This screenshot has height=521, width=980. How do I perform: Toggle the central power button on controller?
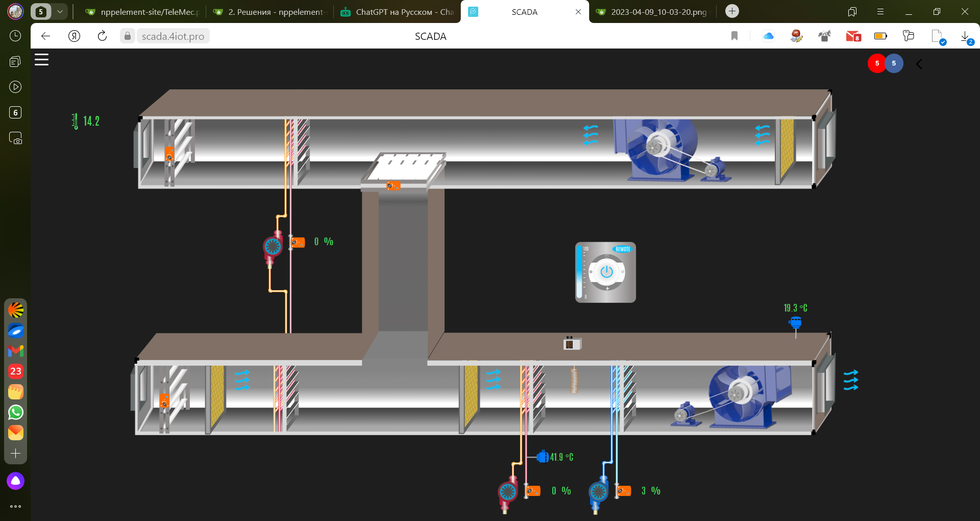tap(606, 272)
